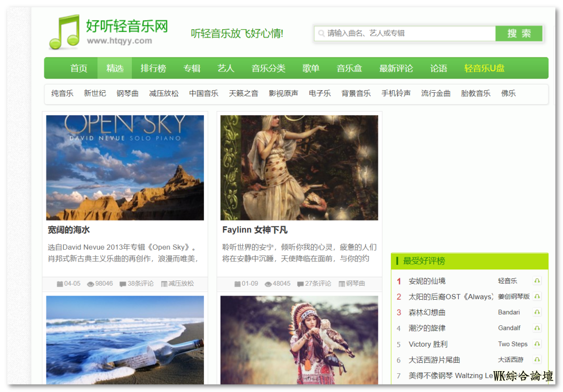563x392 pixels.
Task: Open song 太阳的后裔OST in ranking list
Action: (x=450, y=297)
